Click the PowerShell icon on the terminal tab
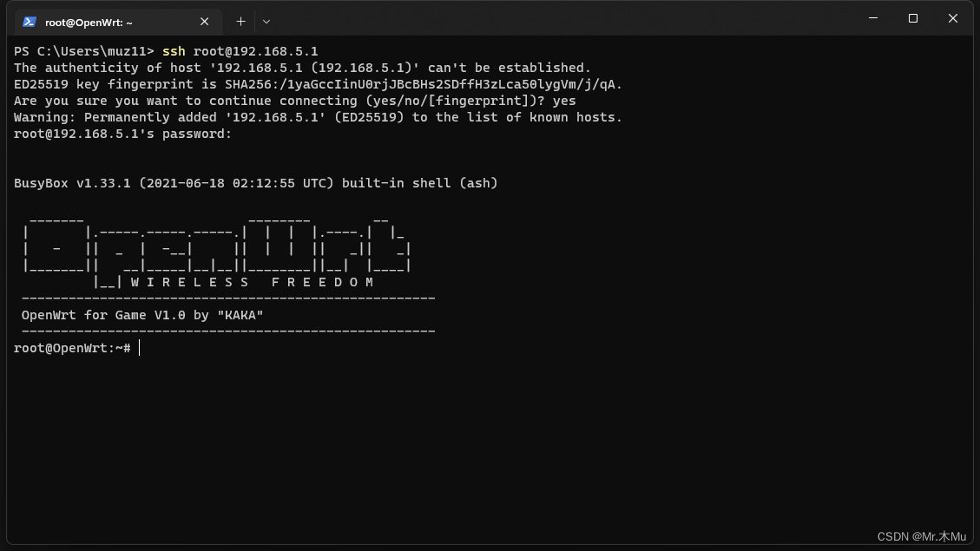 [31, 21]
